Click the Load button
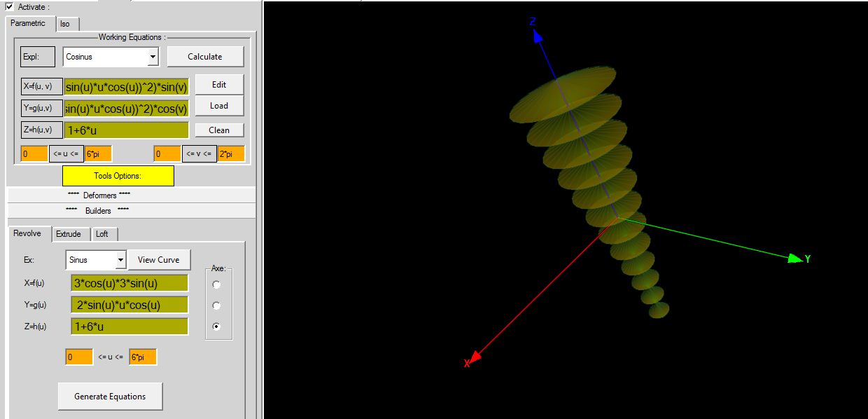The image size is (868, 419). (x=219, y=106)
